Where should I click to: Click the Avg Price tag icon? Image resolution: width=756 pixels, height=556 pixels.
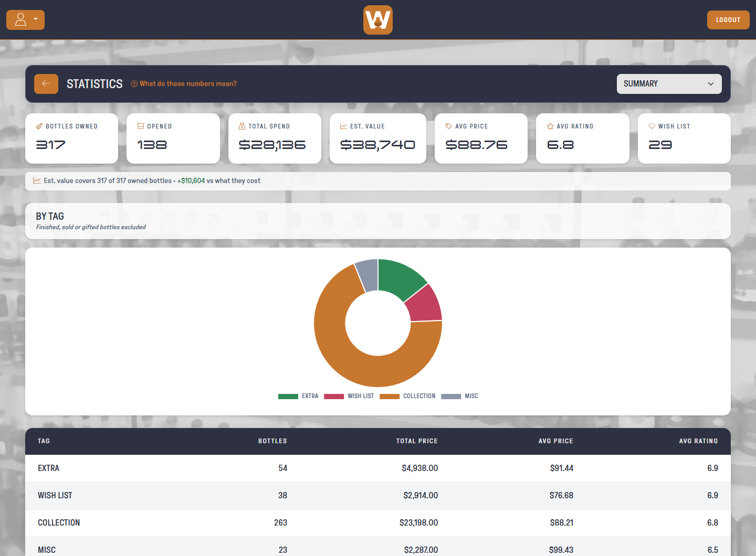(x=449, y=126)
